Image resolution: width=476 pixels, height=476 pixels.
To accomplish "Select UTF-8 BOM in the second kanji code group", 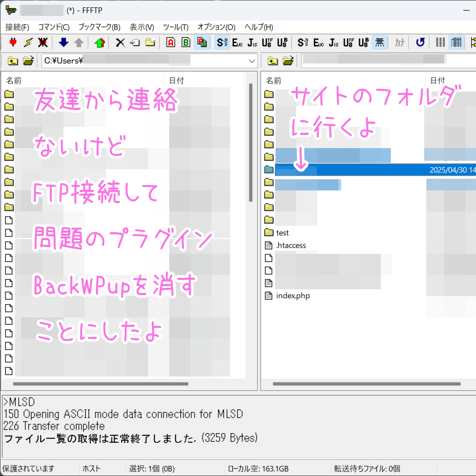I will click(363, 42).
